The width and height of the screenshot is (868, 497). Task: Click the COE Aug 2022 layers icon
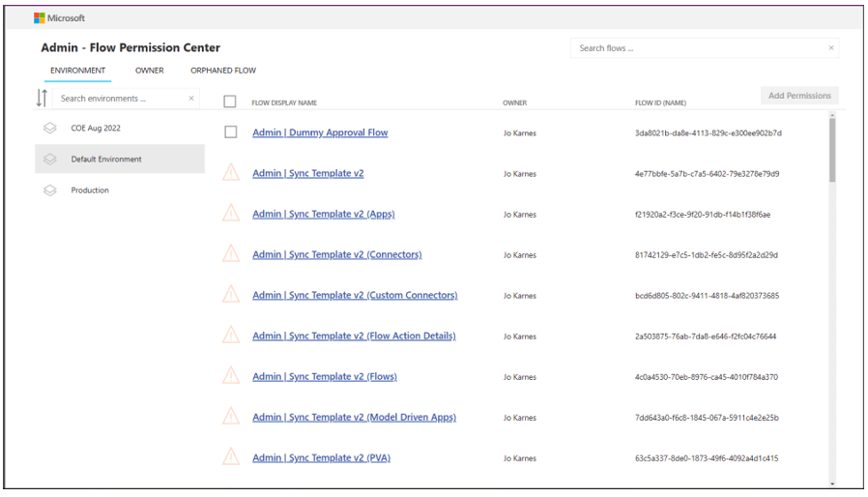point(50,128)
